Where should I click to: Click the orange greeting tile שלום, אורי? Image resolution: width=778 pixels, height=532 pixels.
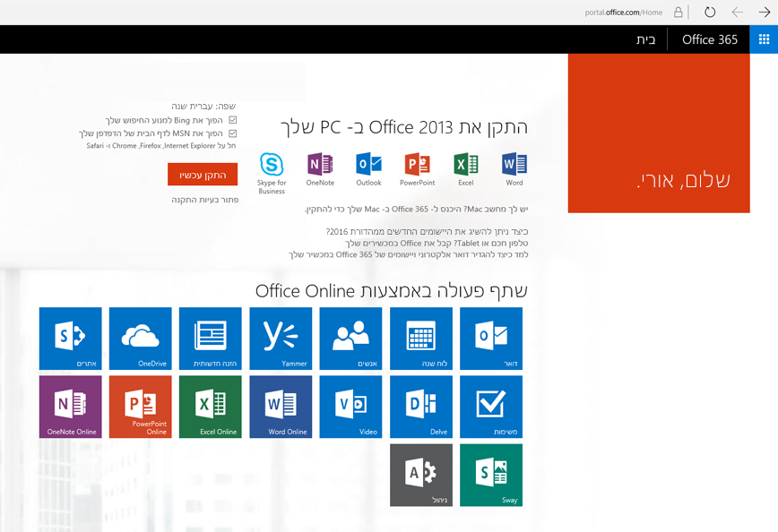[659, 133]
